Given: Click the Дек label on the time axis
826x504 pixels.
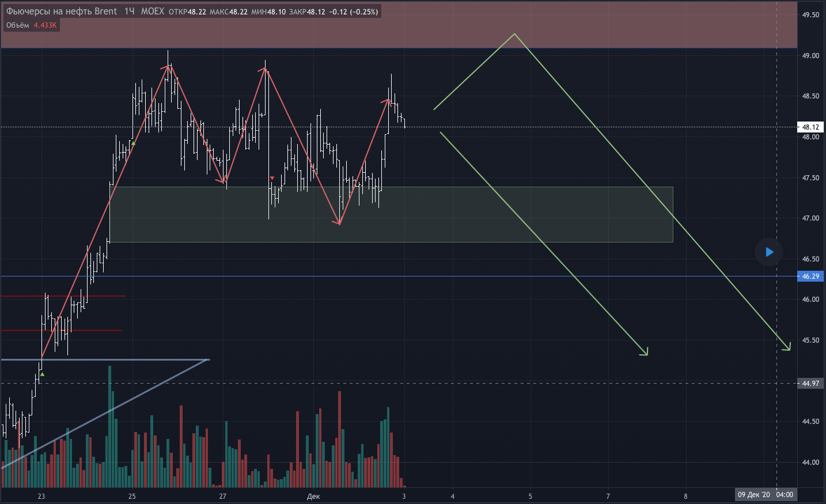Looking at the screenshot, I should click(313, 497).
